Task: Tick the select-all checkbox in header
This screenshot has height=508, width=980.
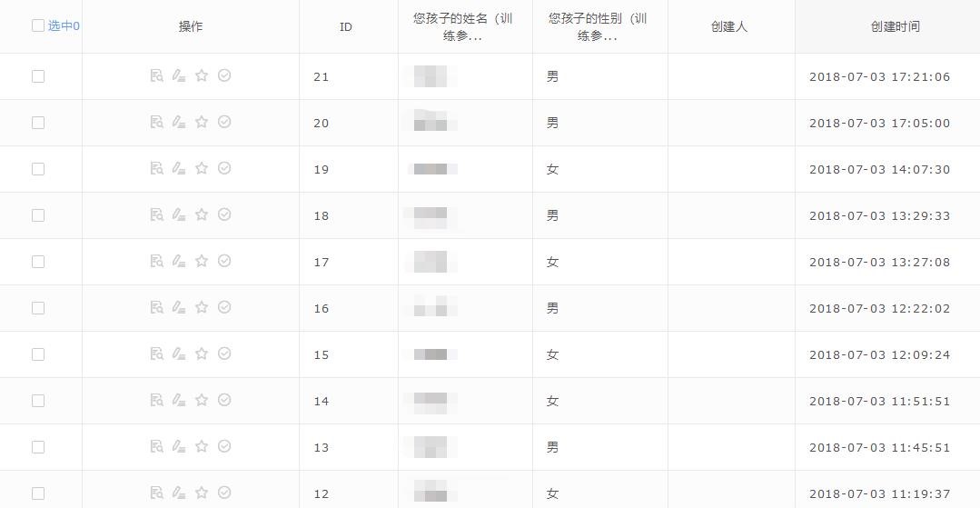Action: pos(38,25)
